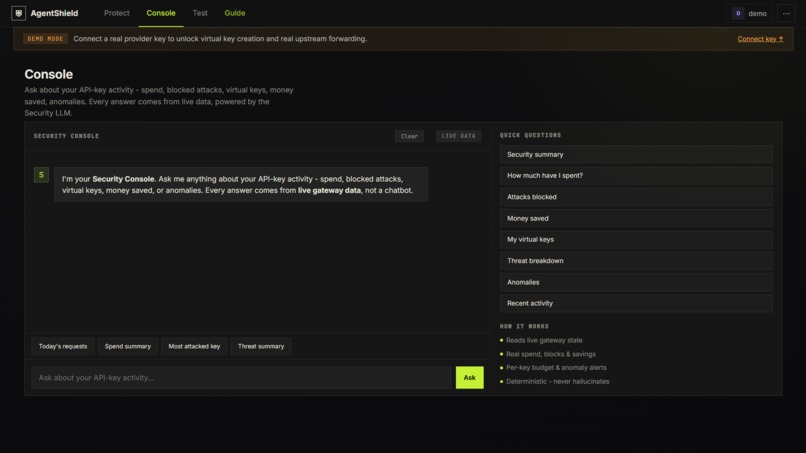Click the Console page heading

[49, 75]
